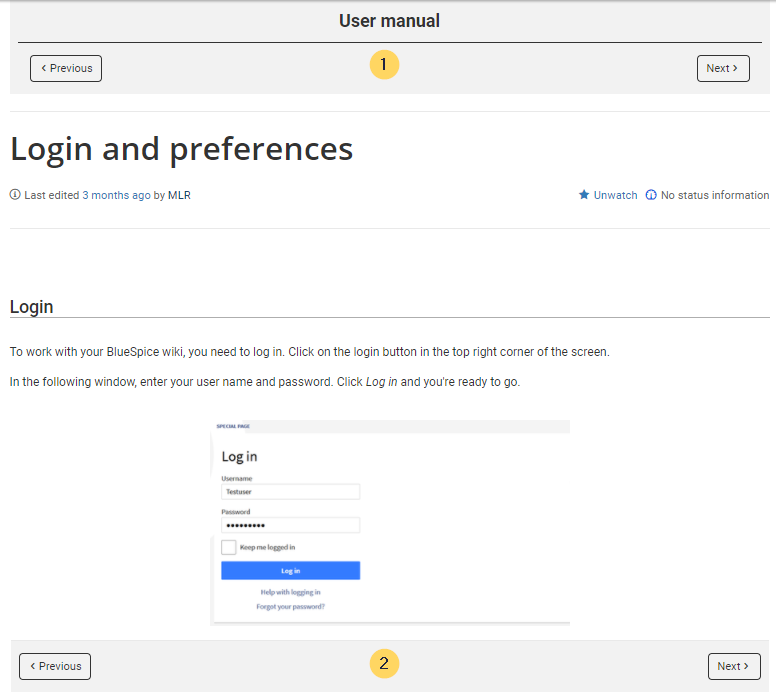This screenshot has height=698, width=776.
Task: Click the Unwatch link text
Action: click(615, 195)
